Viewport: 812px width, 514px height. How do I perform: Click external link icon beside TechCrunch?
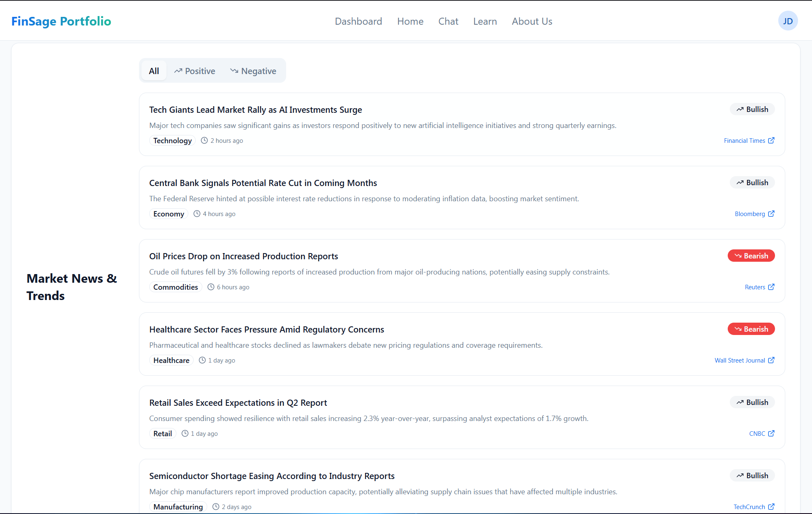coord(771,507)
